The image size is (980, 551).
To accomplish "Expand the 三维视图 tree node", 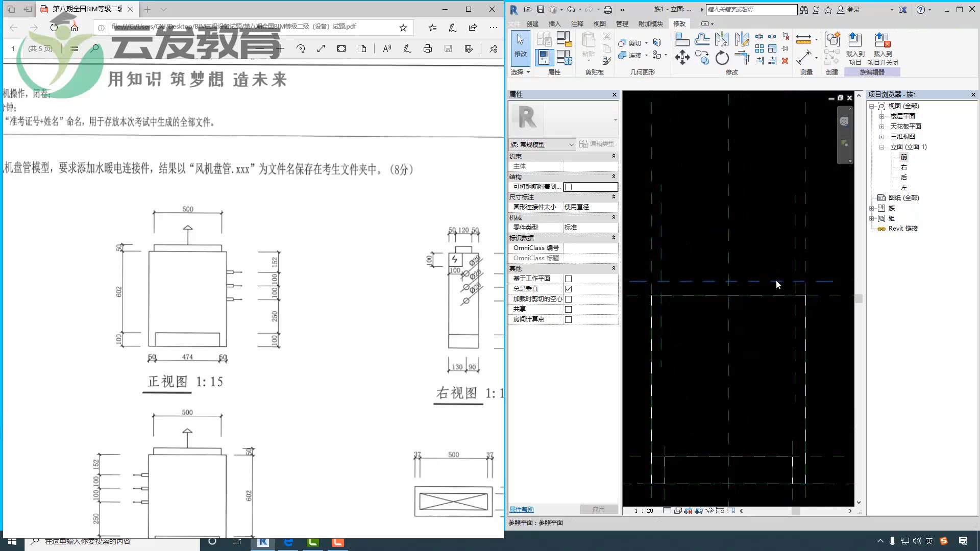I will tap(883, 136).
